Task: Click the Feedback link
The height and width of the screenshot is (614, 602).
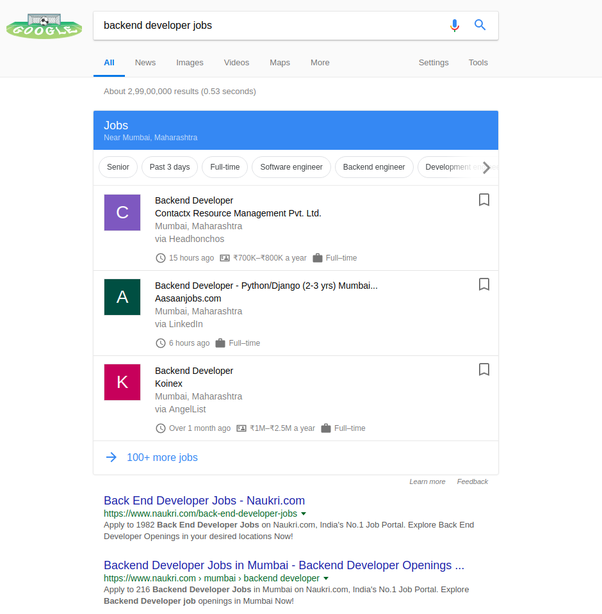Action: (x=472, y=482)
